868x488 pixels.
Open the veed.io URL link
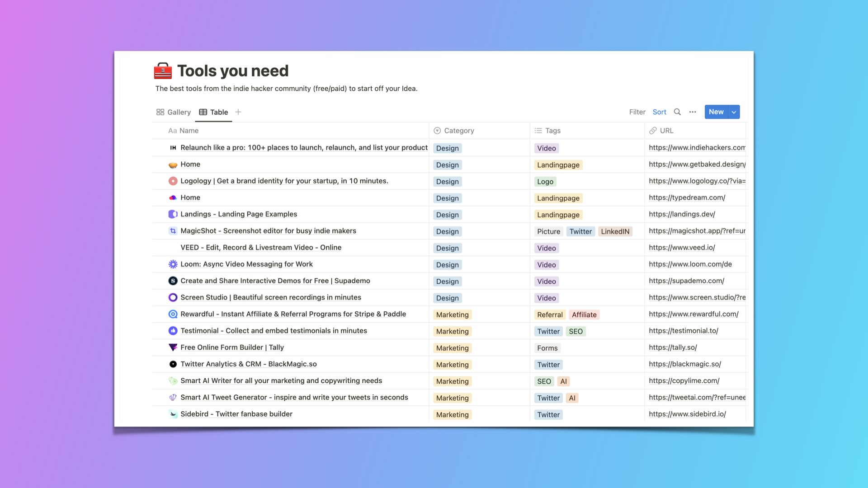pyautogui.click(x=682, y=248)
